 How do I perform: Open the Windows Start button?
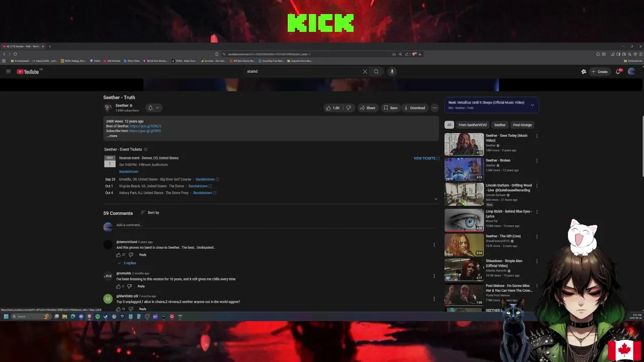coord(6,317)
